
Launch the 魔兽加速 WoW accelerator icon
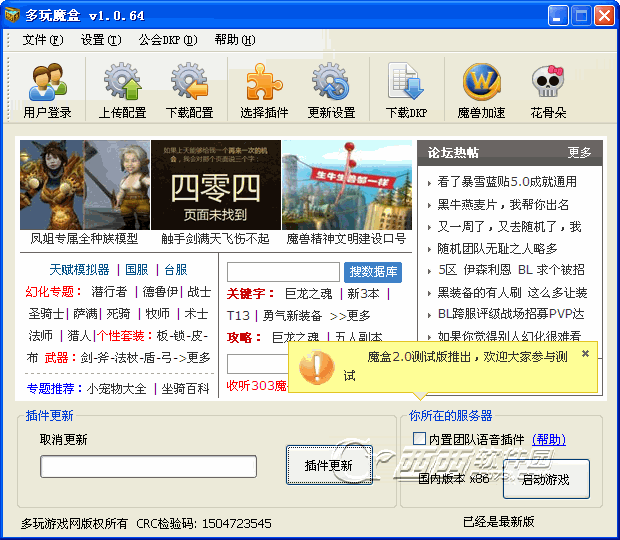[x=481, y=90]
